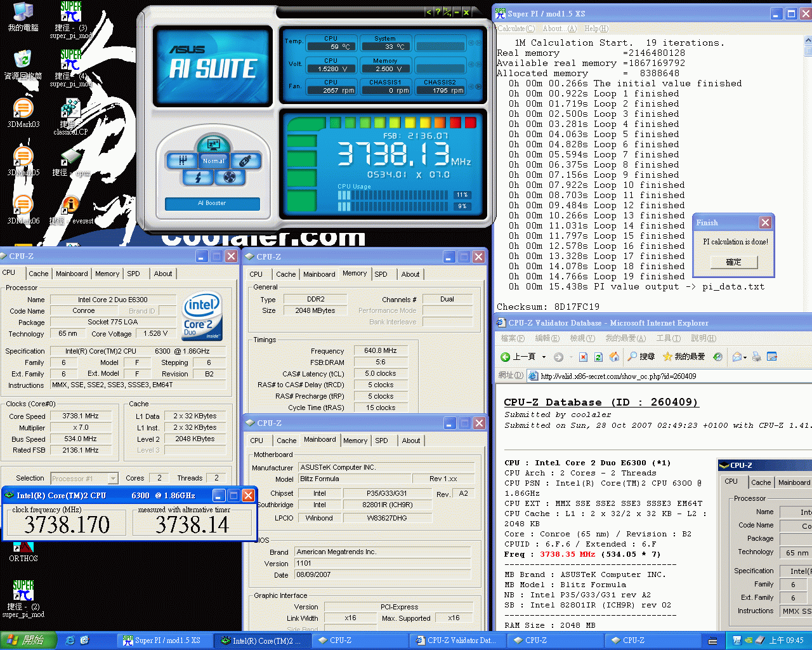
Task: Open Calculate menu in Super PI
Action: (x=516, y=29)
